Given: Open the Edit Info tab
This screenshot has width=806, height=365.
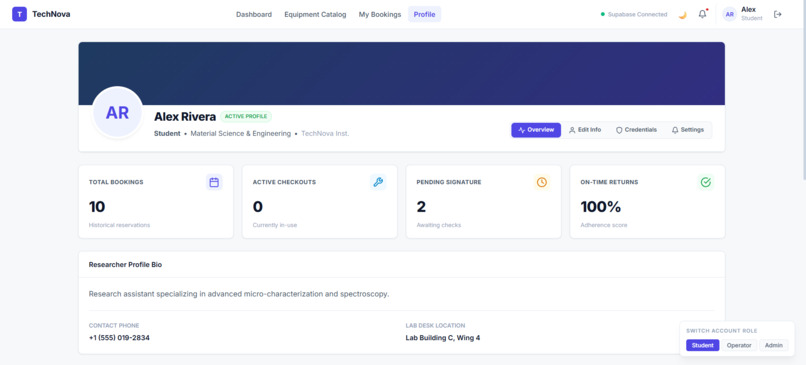Looking at the screenshot, I should click(585, 130).
